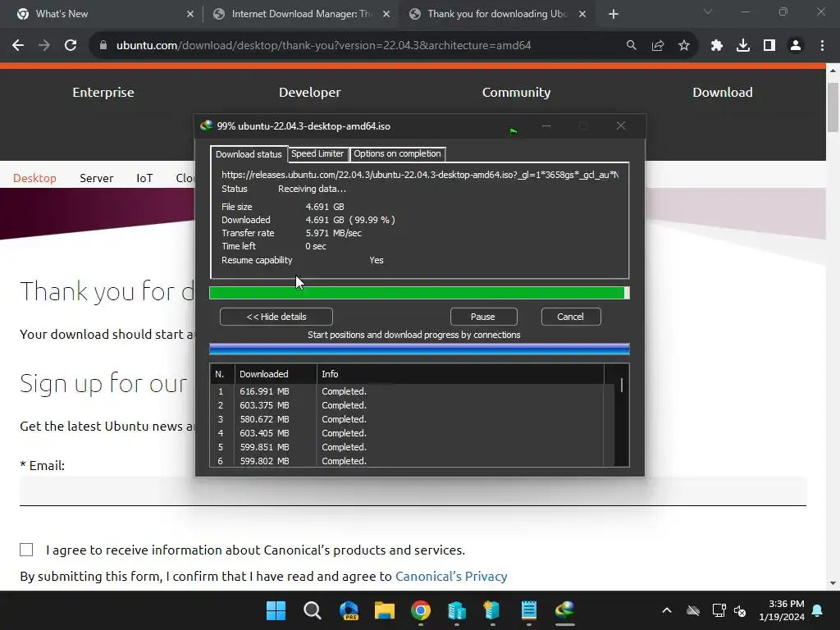Screen dimensions: 840x630
Task: Switch to Internet Download Manager browser tab
Action: (300, 14)
